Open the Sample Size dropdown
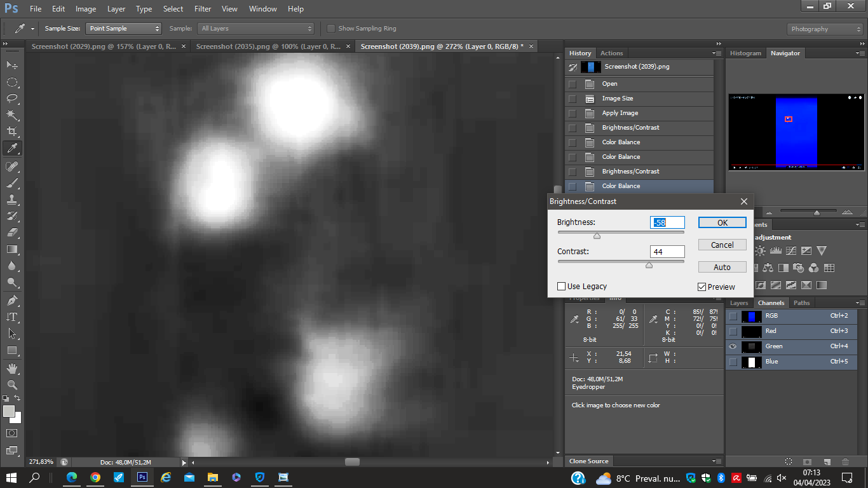Viewport: 868px width, 488px height. pyautogui.click(x=124, y=29)
